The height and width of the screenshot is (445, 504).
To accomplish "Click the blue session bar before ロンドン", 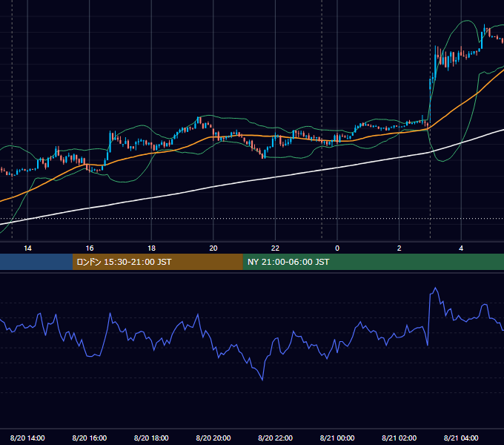I will [36, 262].
